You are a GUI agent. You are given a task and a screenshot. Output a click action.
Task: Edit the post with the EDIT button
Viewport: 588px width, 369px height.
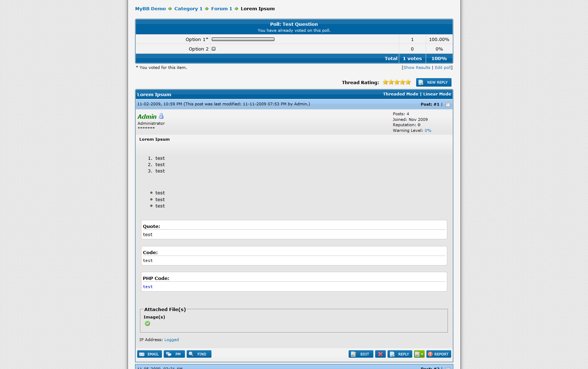(x=361, y=354)
